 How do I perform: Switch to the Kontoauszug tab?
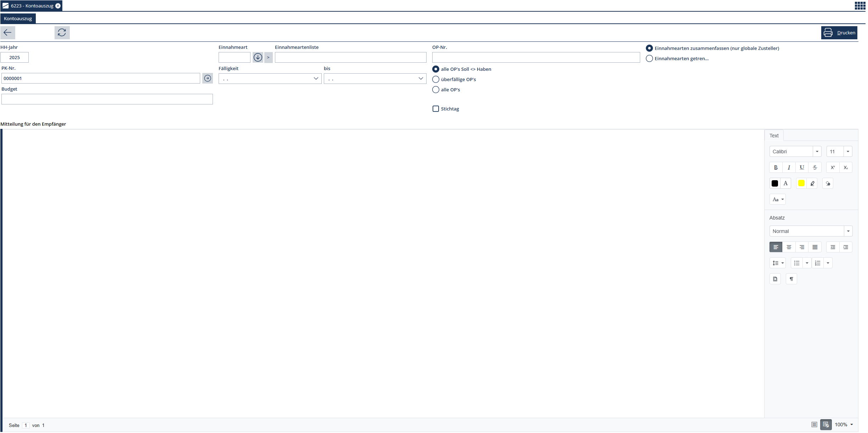pos(18,18)
